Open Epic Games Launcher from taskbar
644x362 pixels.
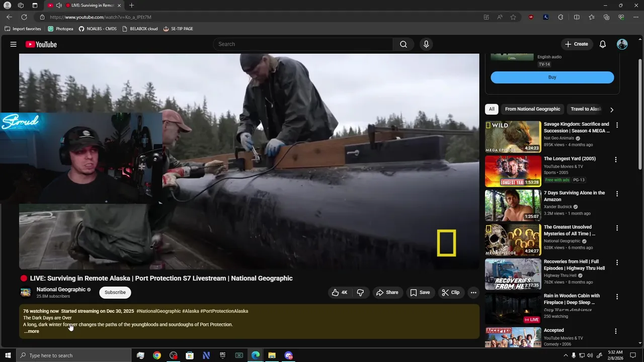click(x=222, y=355)
